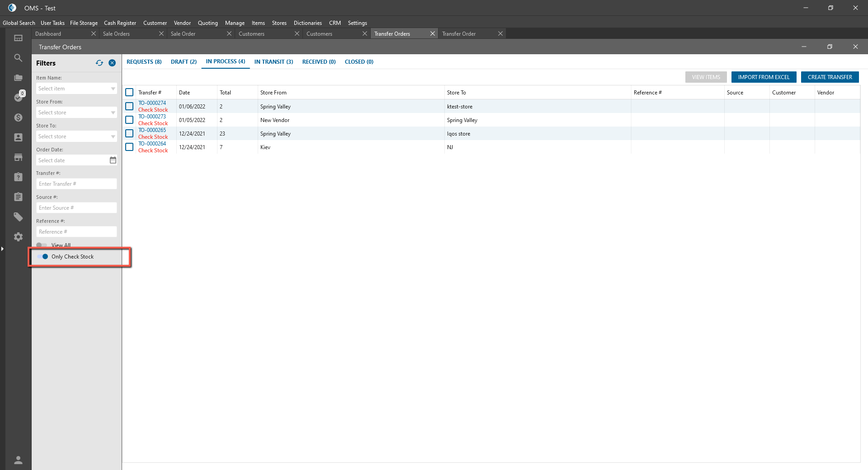
Task: Check the box for TO-0000265
Action: pos(129,133)
